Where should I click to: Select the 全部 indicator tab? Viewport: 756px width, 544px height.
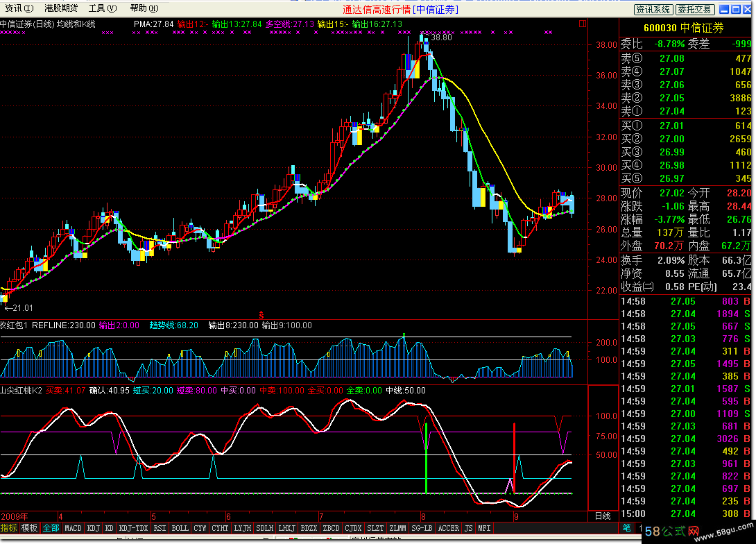51,528
